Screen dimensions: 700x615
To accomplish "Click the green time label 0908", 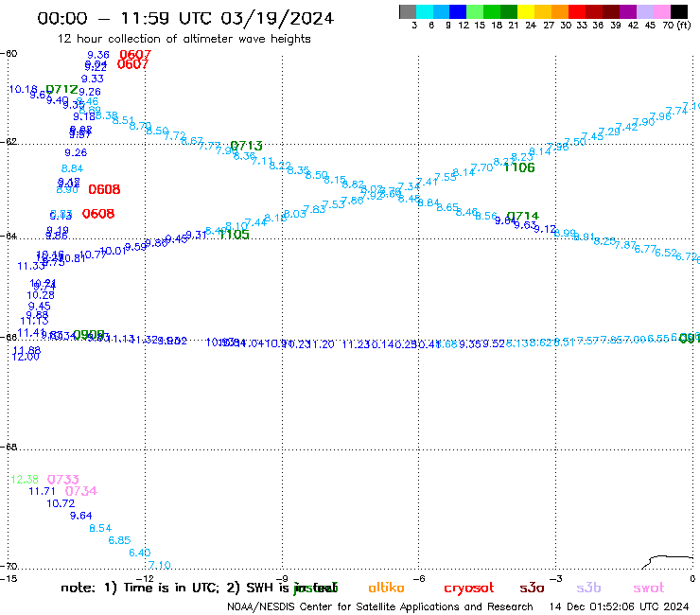I will [89, 335].
